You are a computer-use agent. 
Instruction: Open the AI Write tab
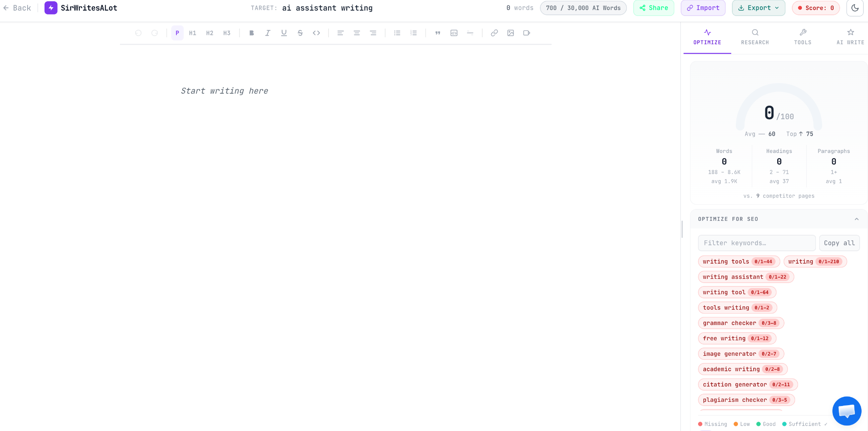[850, 37]
